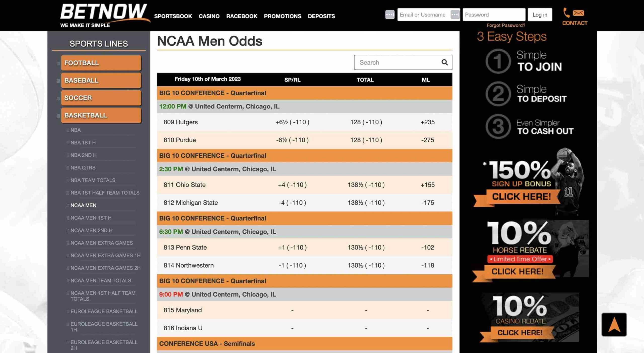Open NBA 2ND H lines
This screenshot has width=644, height=353.
84,155
